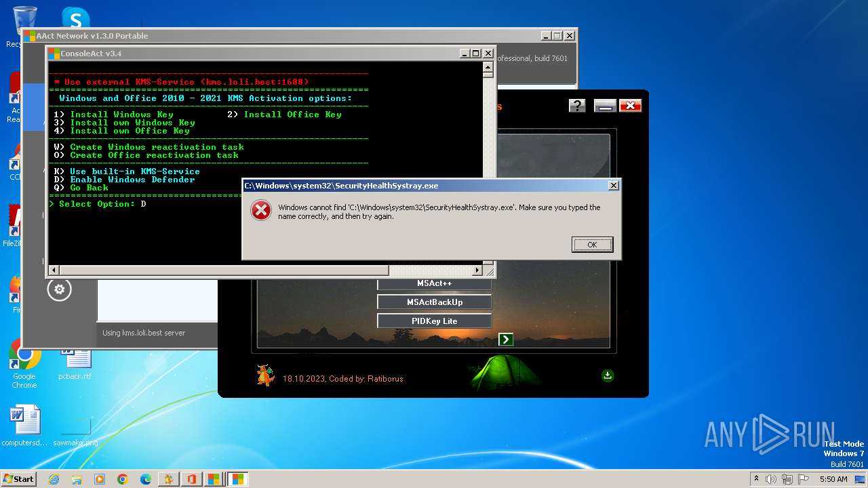Launch Google Chrome from the taskbar

(123, 479)
